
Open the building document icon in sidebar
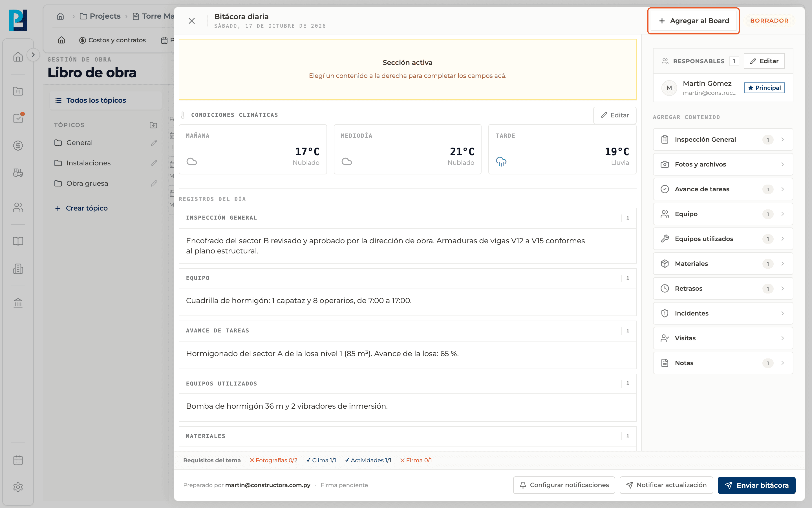18,269
